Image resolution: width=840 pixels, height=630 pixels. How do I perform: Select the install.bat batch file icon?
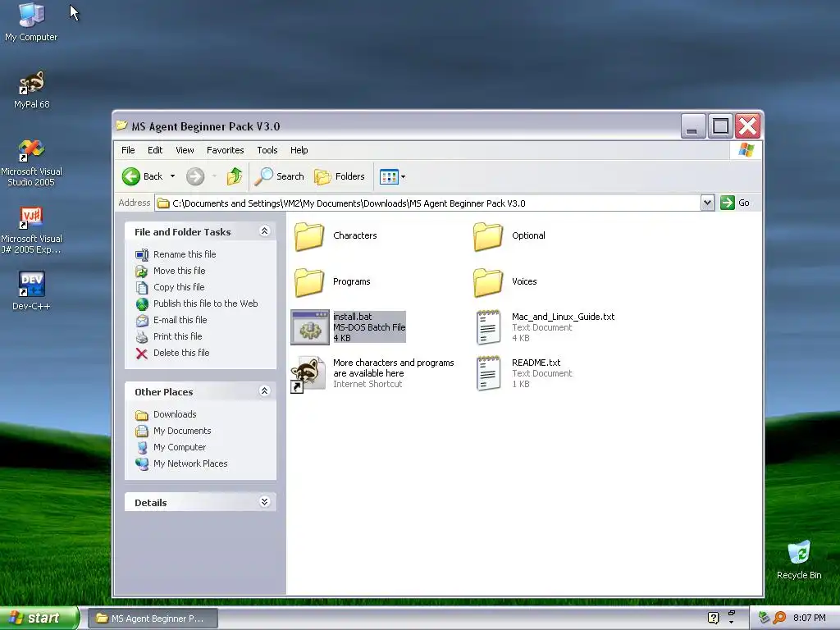pos(309,327)
